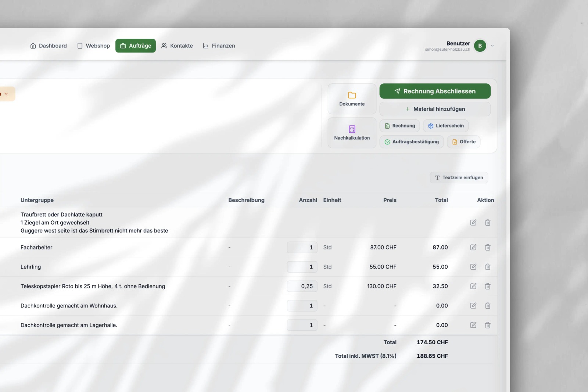This screenshot has width=588, height=392.
Task: Delete the Teleskopstapler row
Action: pyautogui.click(x=488, y=287)
